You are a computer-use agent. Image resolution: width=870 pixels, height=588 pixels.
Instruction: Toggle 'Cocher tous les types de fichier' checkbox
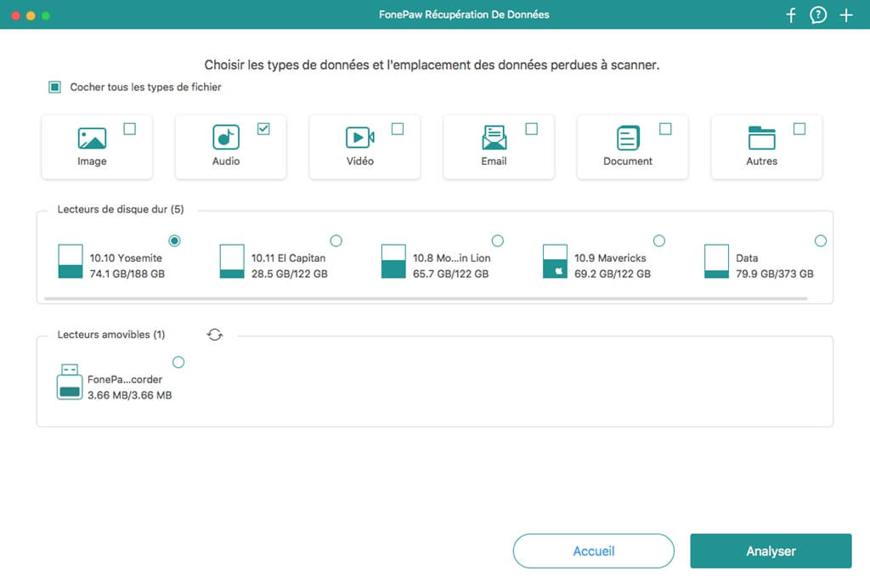pyautogui.click(x=54, y=87)
